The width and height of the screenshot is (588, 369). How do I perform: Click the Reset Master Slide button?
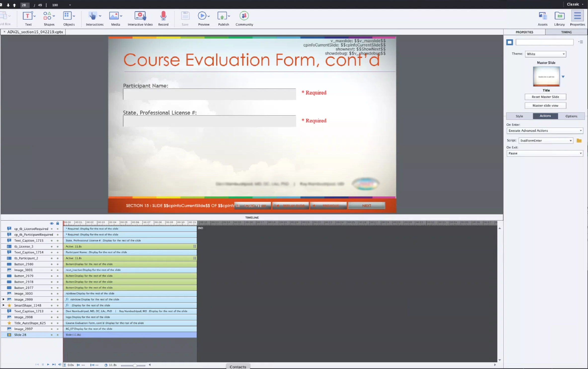tap(545, 97)
